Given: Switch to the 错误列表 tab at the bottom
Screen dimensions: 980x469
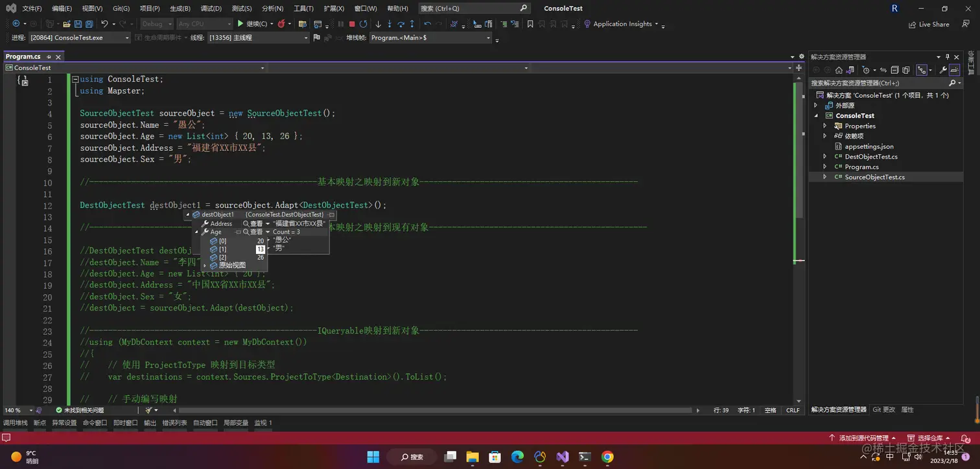Looking at the screenshot, I should [174, 423].
